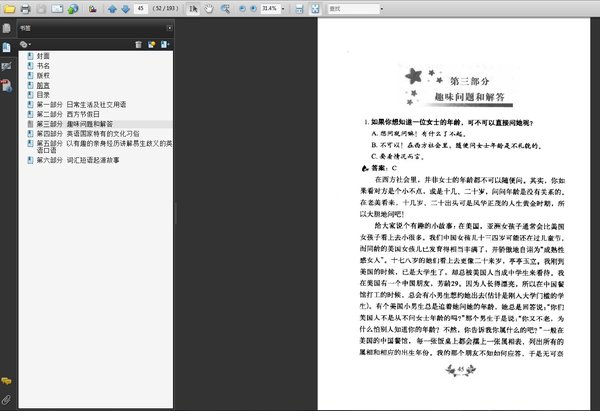Screen dimensions: 600x411
Task: Select the Hand pan tool
Action: (208, 9)
